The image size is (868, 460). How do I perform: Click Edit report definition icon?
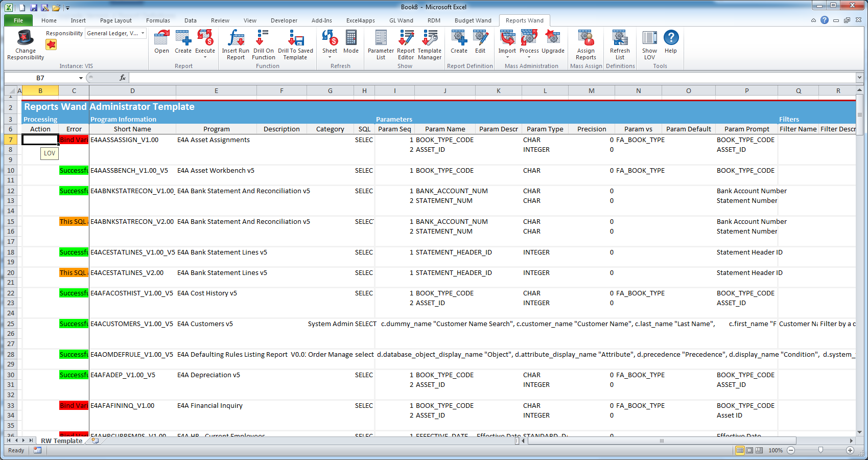coord(480,37)
